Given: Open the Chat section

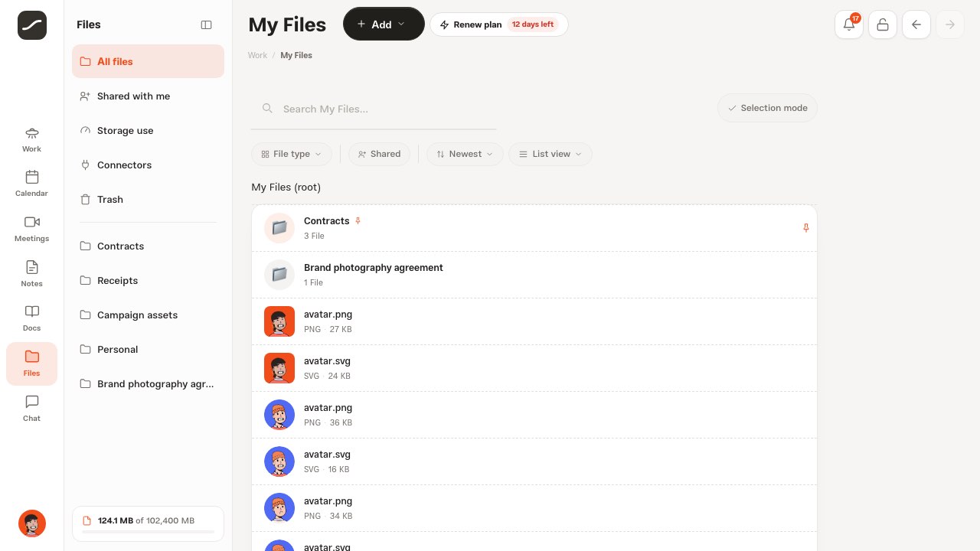Looking at the screenshot, I should coord(31,409).
